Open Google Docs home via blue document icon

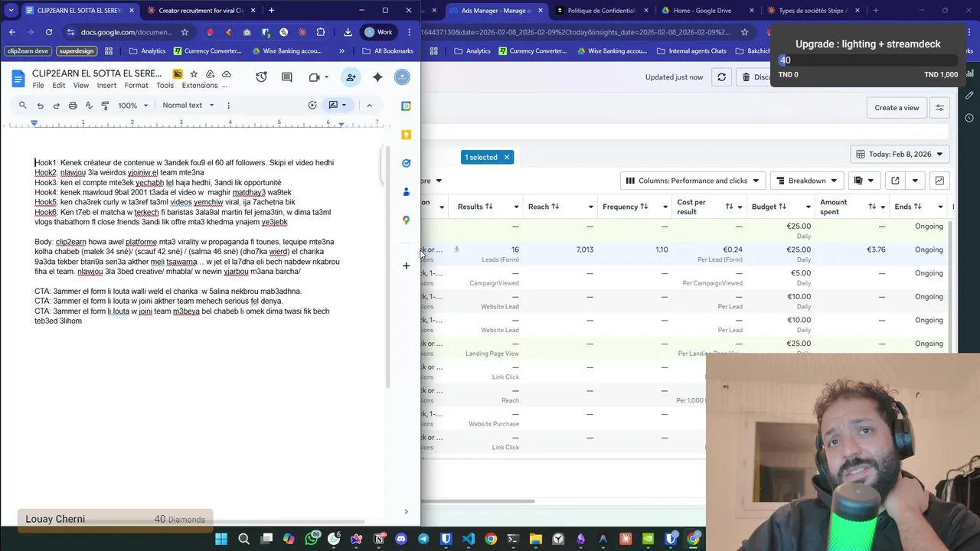tap(18, 78)
